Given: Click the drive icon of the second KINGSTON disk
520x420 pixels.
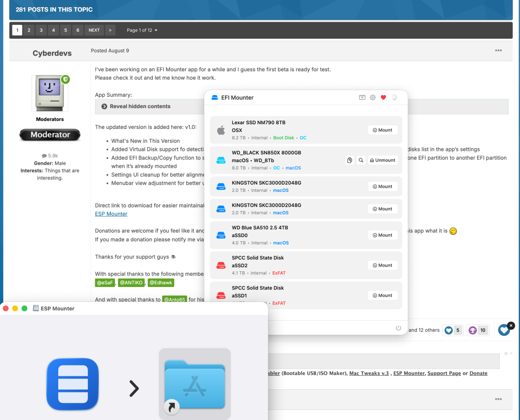Looking at the screenshot, I should point(221,209).
